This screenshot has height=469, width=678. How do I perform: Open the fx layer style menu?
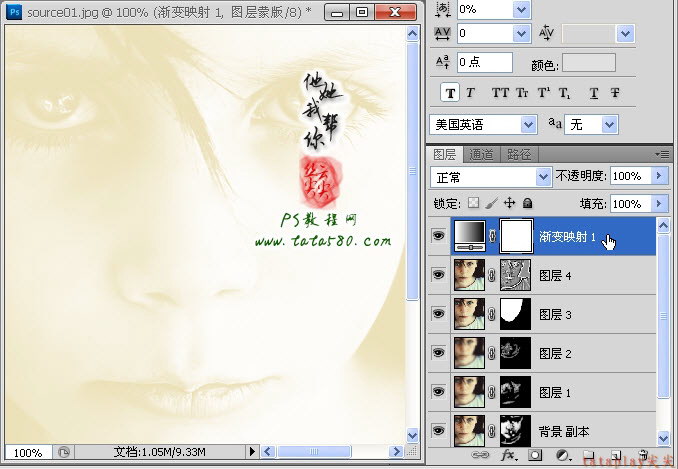(508, 455)
